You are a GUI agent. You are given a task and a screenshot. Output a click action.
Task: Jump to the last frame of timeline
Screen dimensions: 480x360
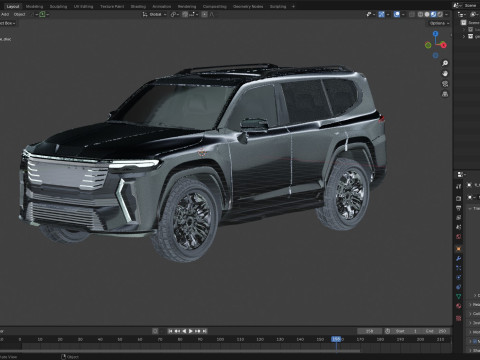(205, 331)
